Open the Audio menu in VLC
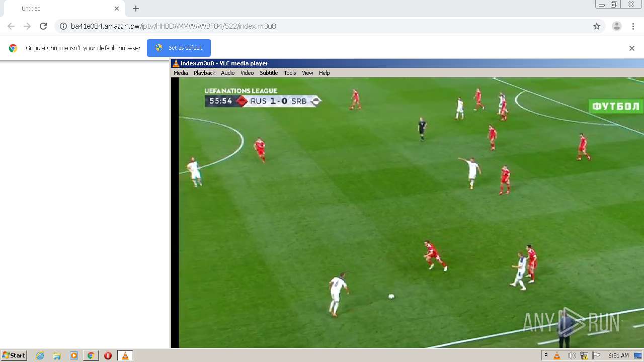 tap(228, 73)
